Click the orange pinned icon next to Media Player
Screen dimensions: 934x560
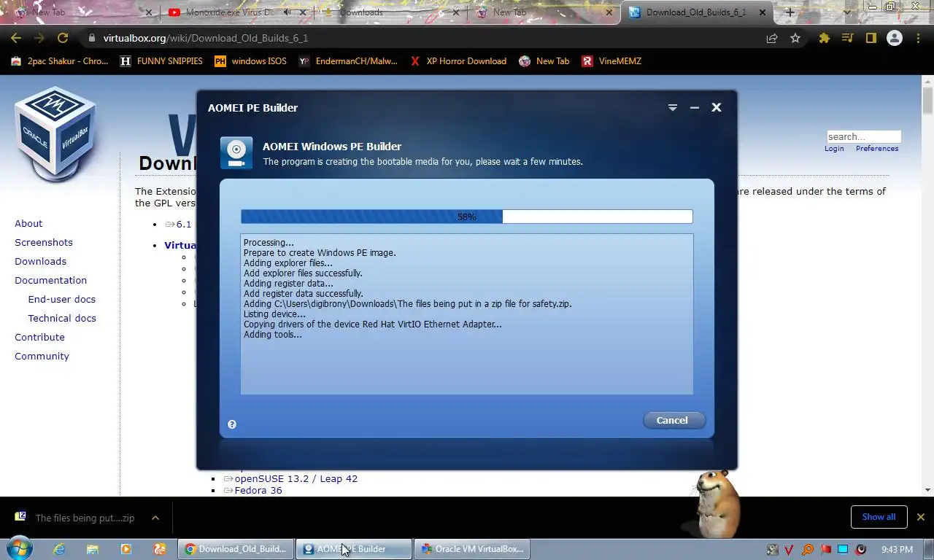tap(159, 549)
